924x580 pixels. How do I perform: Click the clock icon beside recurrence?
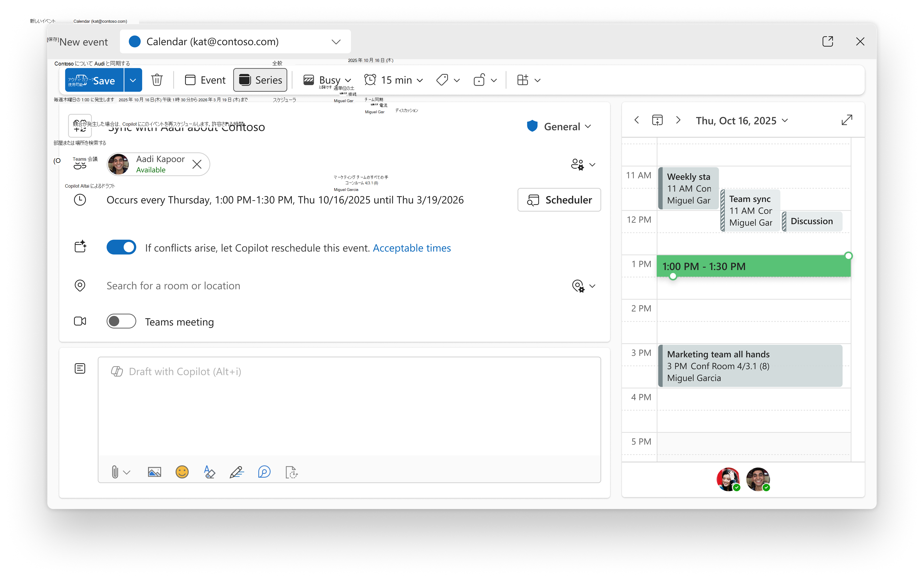coord(80,200)
